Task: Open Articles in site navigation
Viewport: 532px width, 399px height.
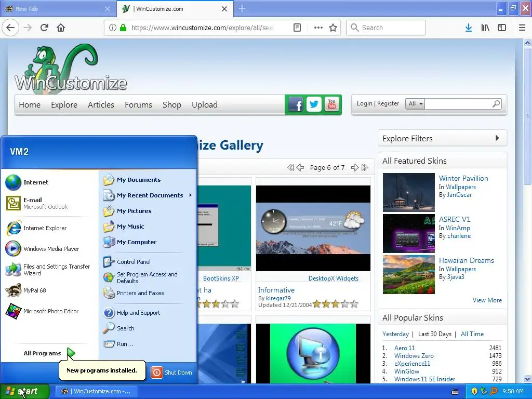Action: click(101, 105)
